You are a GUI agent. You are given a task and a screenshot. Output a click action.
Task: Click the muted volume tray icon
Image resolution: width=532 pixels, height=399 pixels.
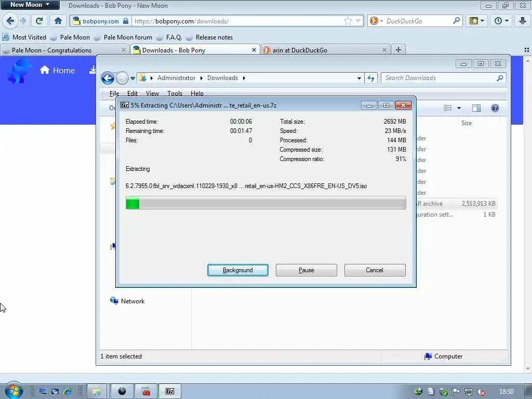click(481, 392)
